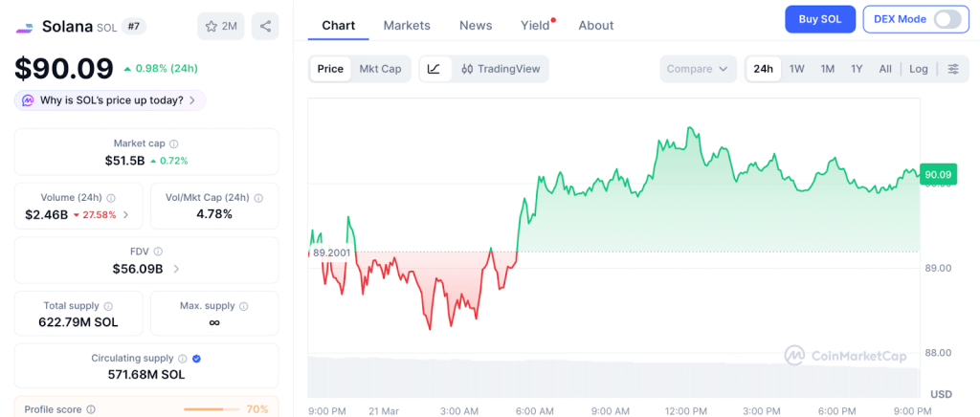Click the Profile score progress bar
Image resolution: width=980 pixels, height=417 pixels.
coord(211,409)
